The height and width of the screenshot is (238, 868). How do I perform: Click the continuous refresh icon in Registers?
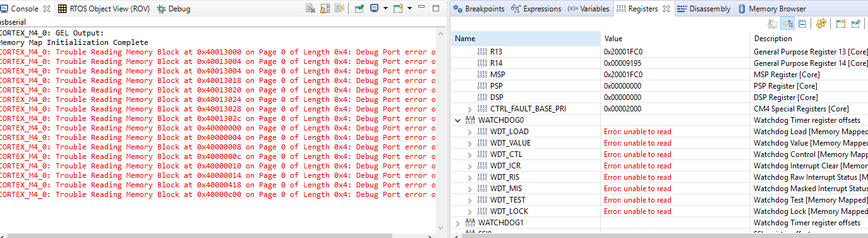821,23
